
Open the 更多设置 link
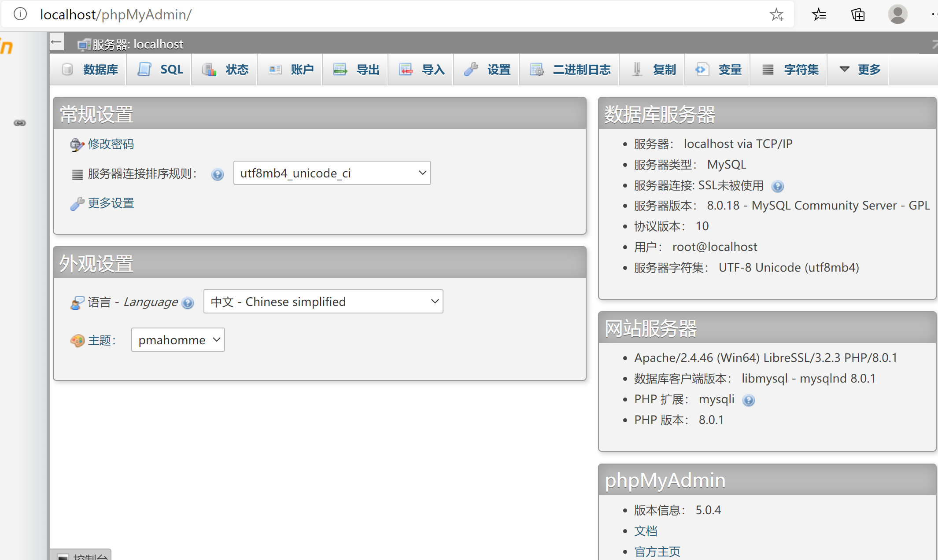(x=111, y=203)
